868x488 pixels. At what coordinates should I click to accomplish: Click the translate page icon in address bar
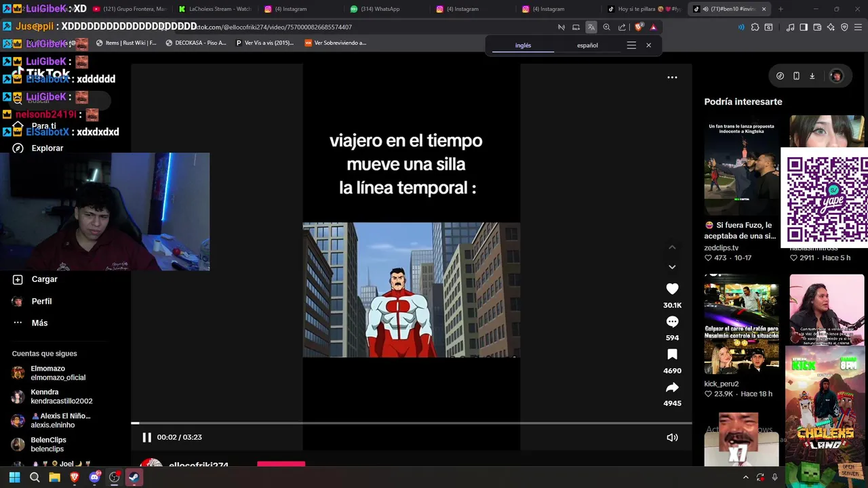(591, 27)
